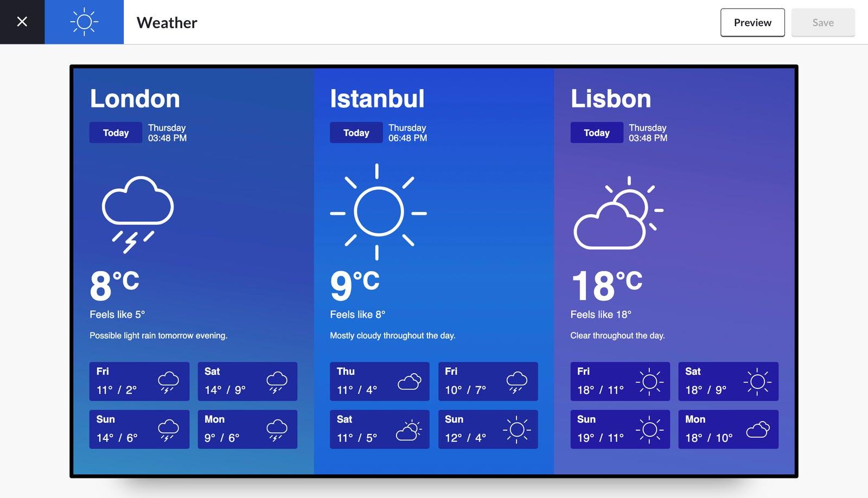Click the thunderstorm icon on Istanbul's Friday tile
This screenshot has height=498, width=868.
pyautogui.click(x=518, y=381)
